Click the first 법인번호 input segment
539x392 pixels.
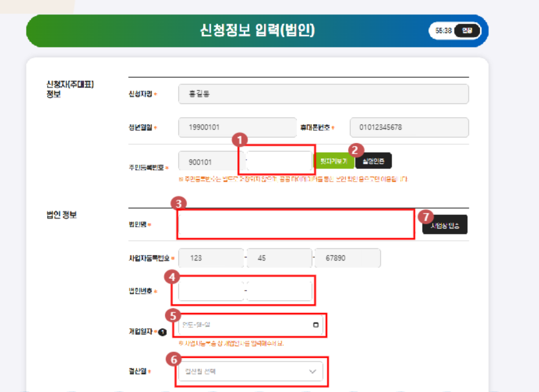[x=211, y=291]
